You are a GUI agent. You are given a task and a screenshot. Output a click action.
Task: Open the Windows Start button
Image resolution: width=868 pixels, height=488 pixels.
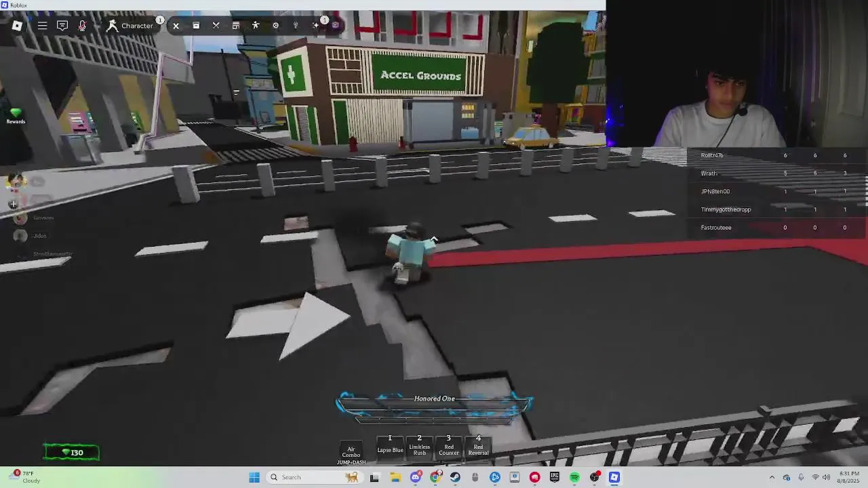(254, 477)
